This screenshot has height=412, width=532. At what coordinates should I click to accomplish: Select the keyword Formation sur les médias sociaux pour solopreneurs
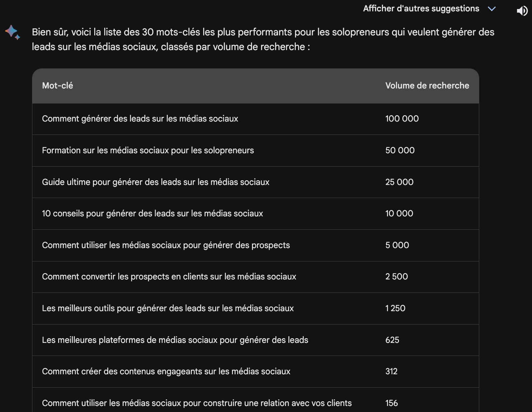tap(148, 151)
